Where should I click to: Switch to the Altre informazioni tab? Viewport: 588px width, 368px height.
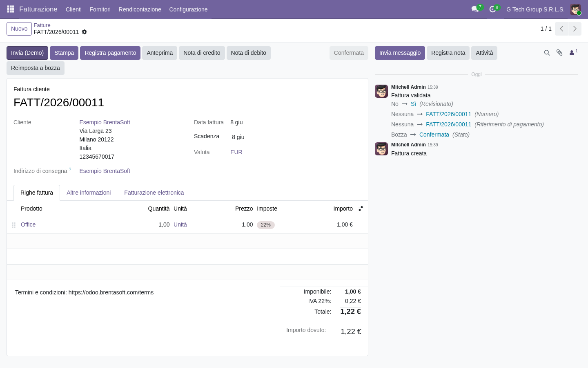click(x=89, y=193)
